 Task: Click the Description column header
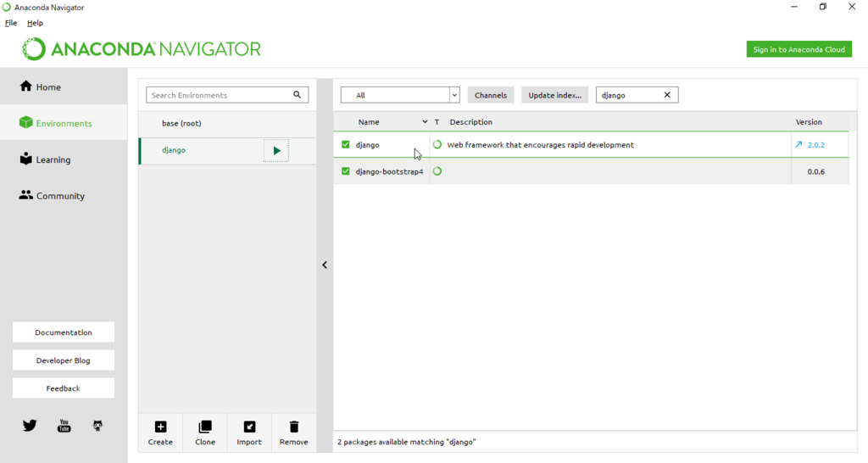470,122
